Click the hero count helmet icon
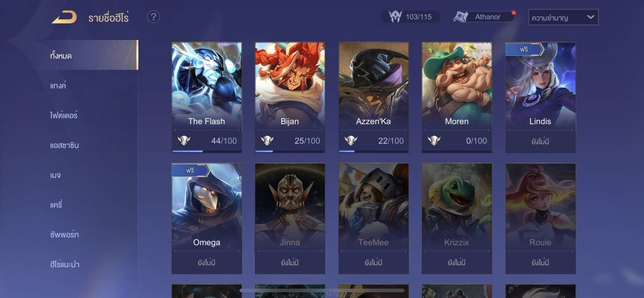Screen dimensions: 644x298 395,17
